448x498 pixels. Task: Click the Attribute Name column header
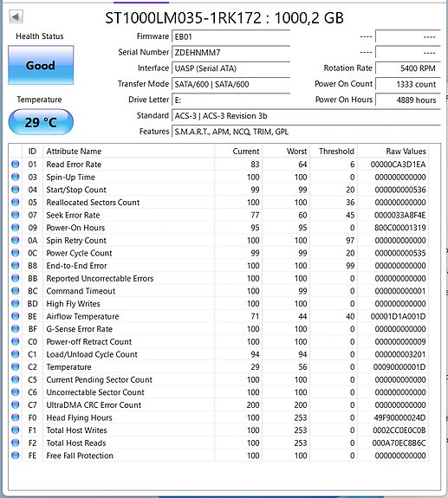click(128, 152)
